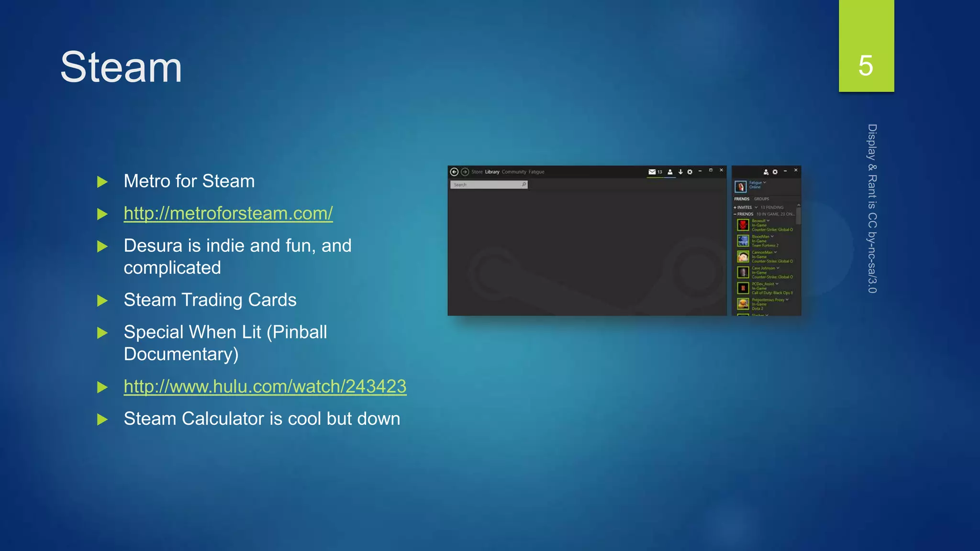This screenshot has height=551, width=980.
Task: Open dropdown chevron next to PCDev_Assist
Action: point(777,284)
